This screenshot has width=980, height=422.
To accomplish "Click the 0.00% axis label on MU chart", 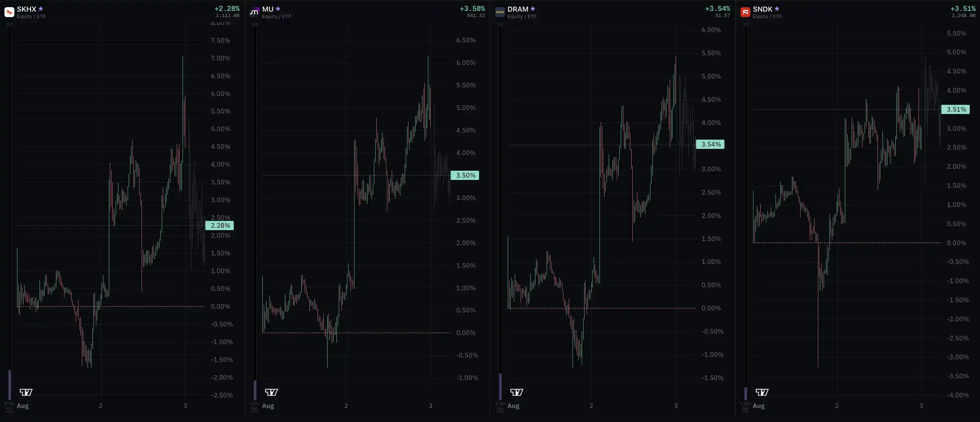I will pos(466,333).
